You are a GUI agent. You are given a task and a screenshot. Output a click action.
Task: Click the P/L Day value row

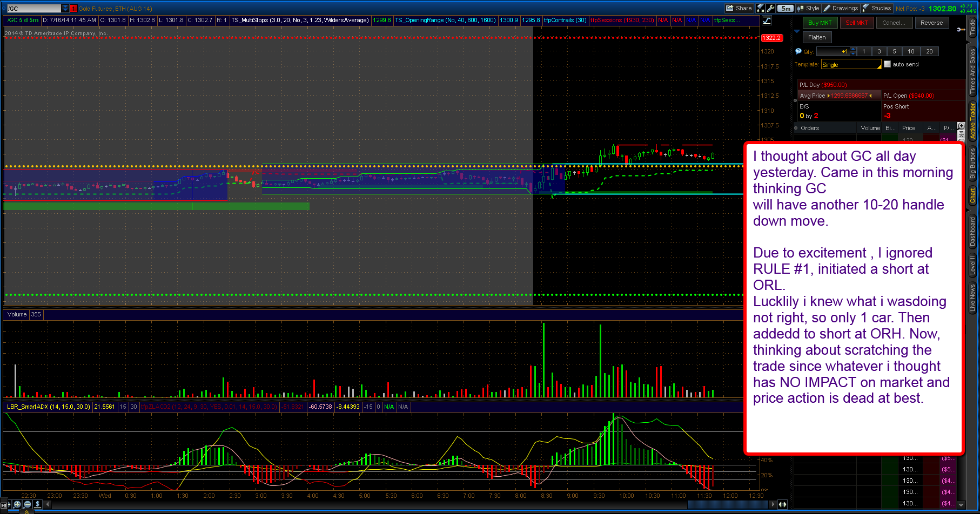(x=882, y=85)
